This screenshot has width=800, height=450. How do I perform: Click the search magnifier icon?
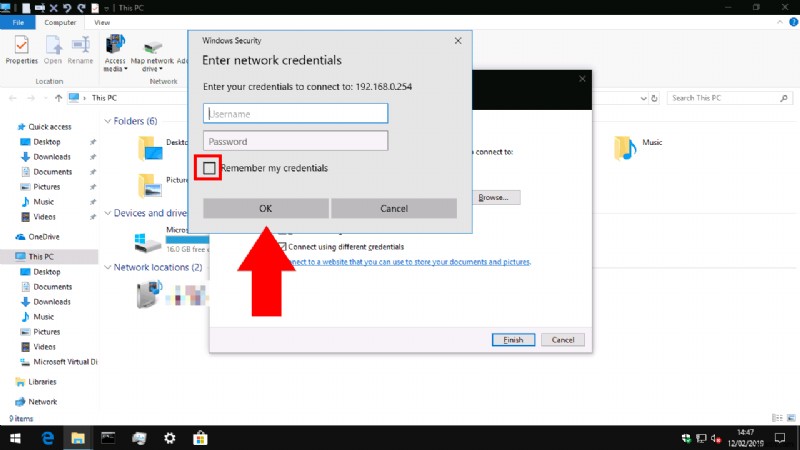point(784,98)
